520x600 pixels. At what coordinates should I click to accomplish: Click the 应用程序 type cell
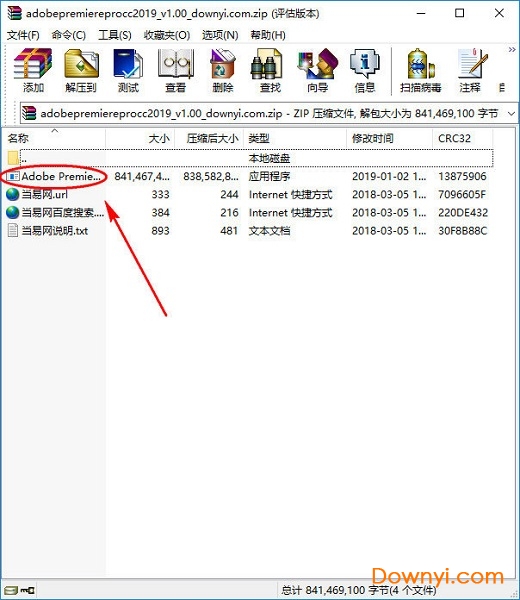269,176
